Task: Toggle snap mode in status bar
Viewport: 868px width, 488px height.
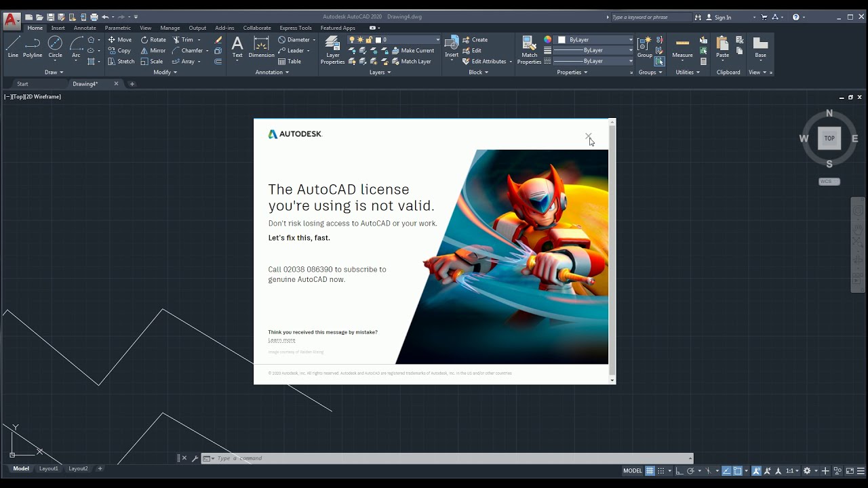Action: tap(661, 470)
